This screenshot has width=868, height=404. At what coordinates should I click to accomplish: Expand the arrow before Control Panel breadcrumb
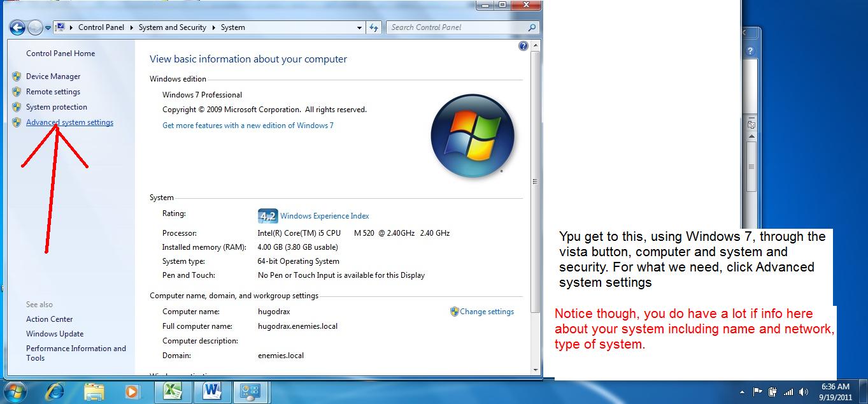click(x=72, y=27)
